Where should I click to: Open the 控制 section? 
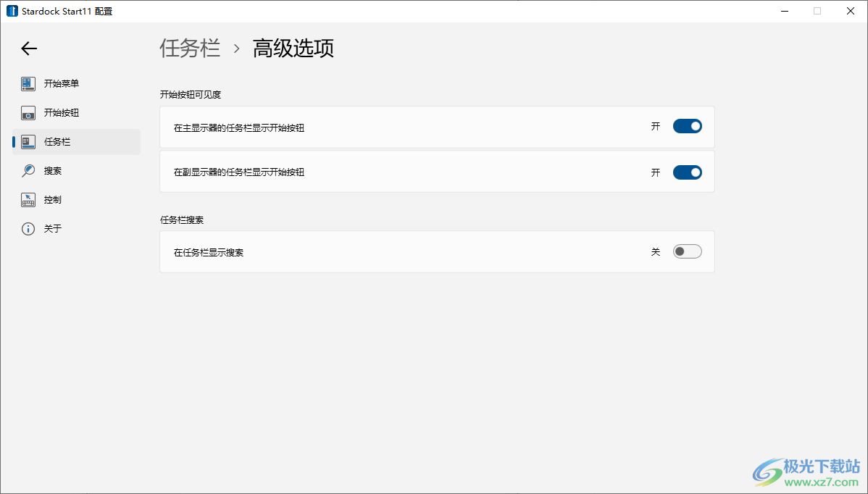(76, 200)
